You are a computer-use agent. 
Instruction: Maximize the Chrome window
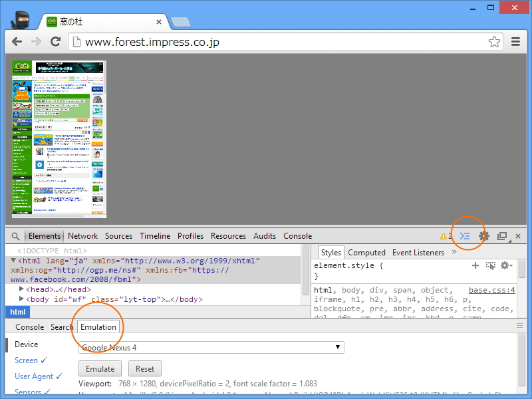pos(491,7)
